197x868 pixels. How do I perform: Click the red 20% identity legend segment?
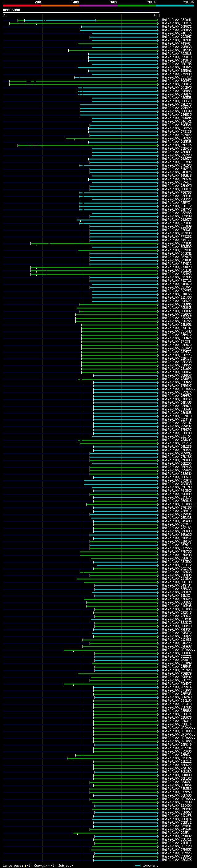[22, 6]
